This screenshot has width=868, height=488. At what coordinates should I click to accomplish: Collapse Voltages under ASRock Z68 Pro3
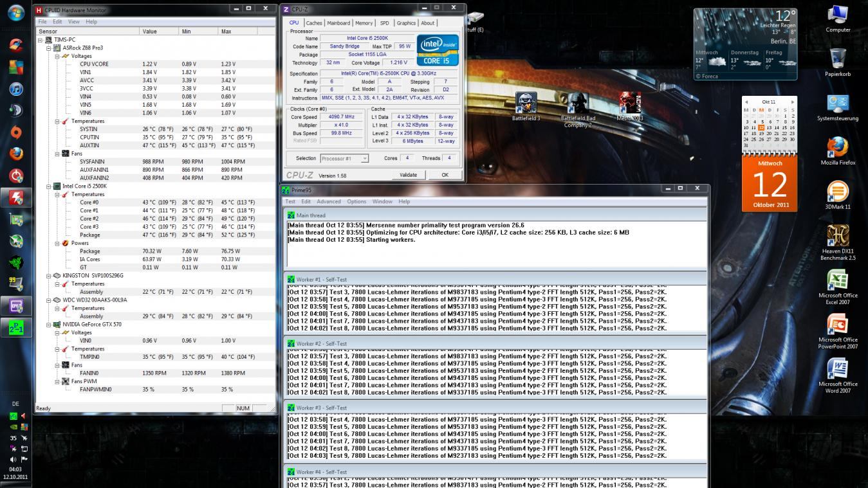[x=57, y=56]
